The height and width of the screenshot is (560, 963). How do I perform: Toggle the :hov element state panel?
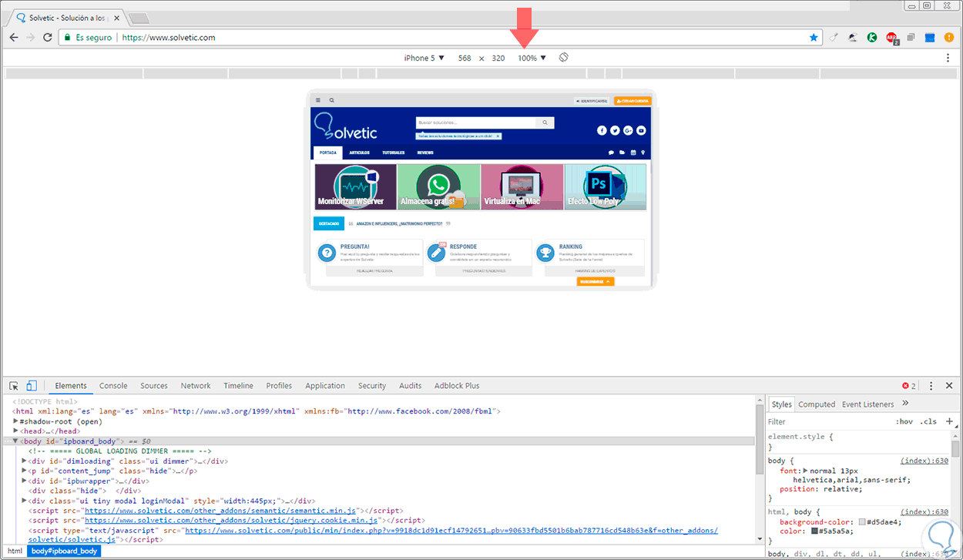904,421
